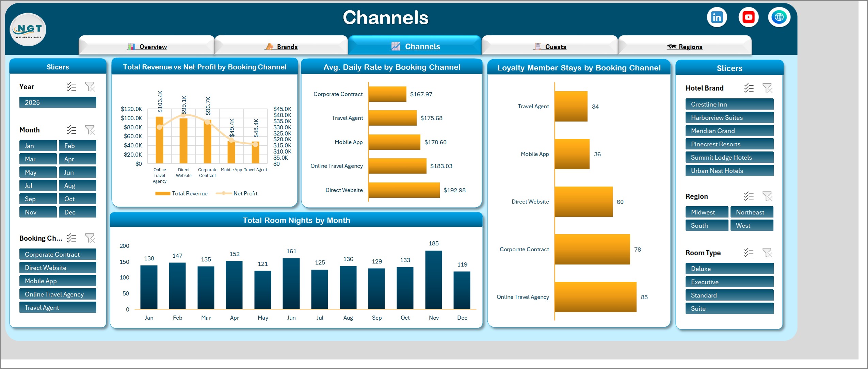The image size is (868, 369).
Task: Select Sep in Month slicer
Action: (38, 199)
